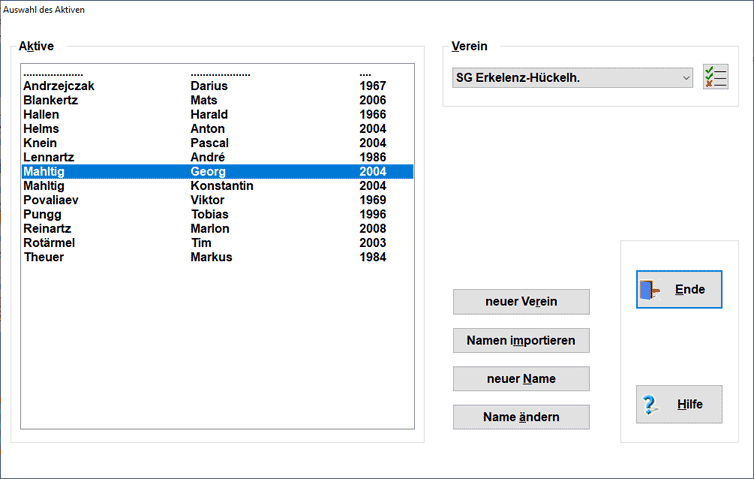Viewport: 754px width, 479px height.
Task: Click the neuer Name button
Action: [521, 379]
